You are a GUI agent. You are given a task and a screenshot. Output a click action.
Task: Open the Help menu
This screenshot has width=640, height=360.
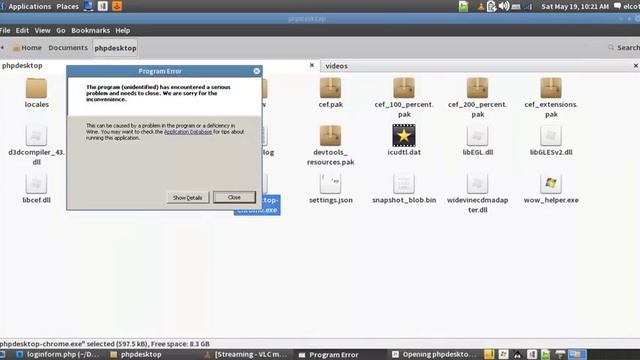pyautogui.click(x=122, y=31)
